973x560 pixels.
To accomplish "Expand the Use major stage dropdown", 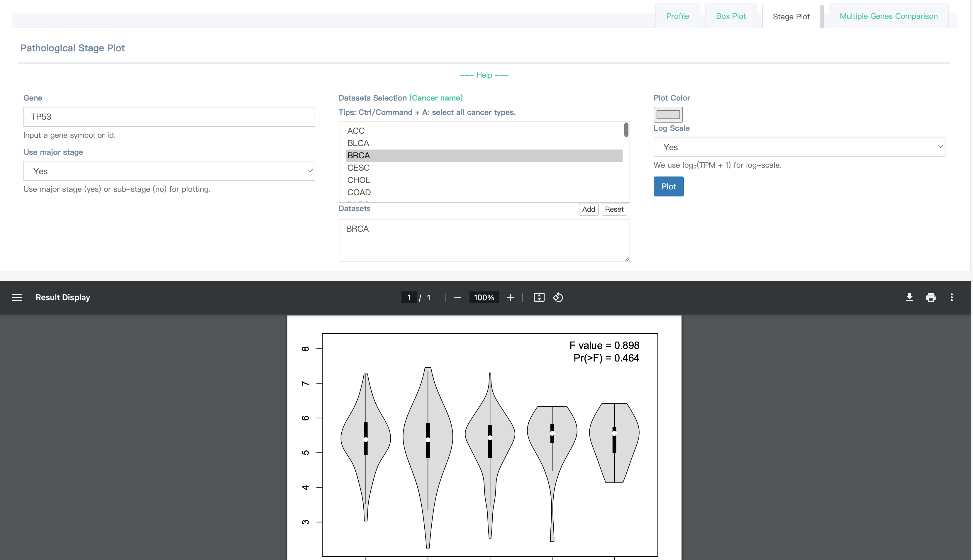I will coord(169,171).
